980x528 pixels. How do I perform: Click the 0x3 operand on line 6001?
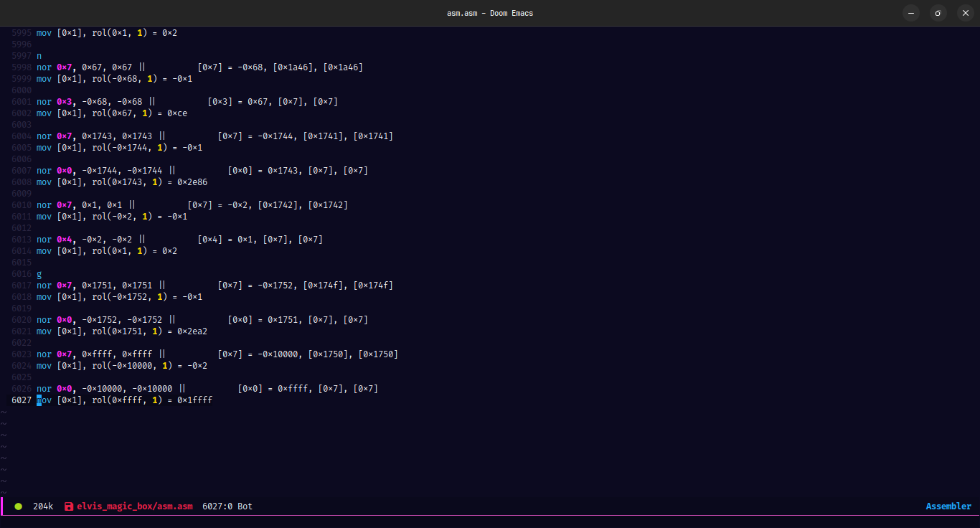coord(64,102)
